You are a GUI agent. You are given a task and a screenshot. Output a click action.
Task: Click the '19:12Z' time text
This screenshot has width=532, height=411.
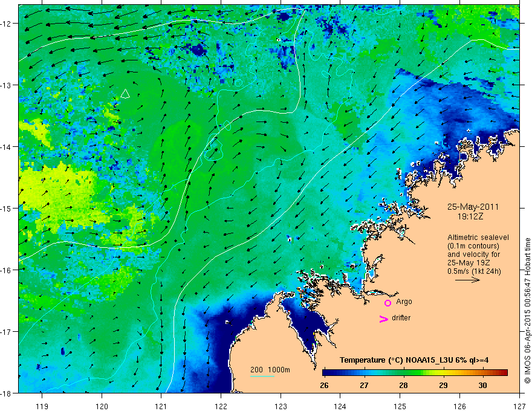click(x=470, y=216)
